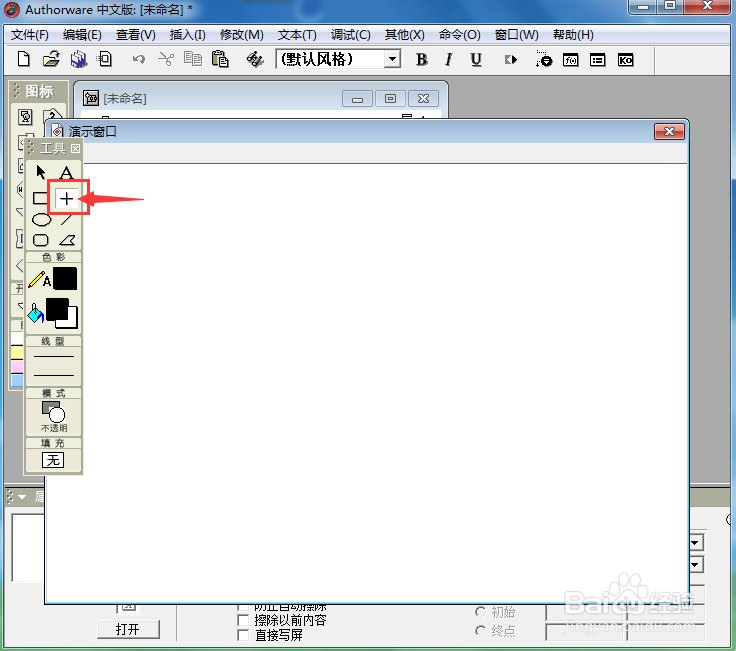The height and width of the screenshot is (651, 736).
Task: Select the polygon tool
Action: (67, 240)
